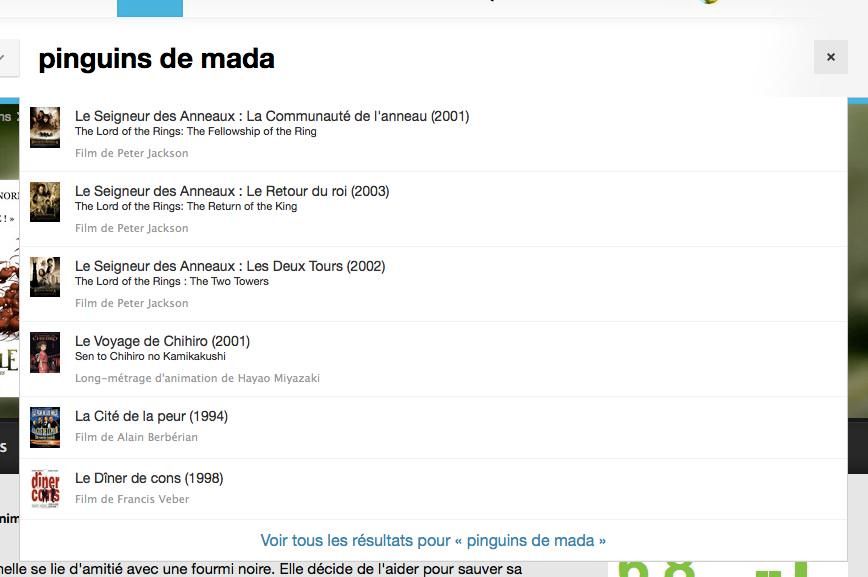Click the Le Dîner de cons poster thumbnail
The image size is (868, 577).
45,488
